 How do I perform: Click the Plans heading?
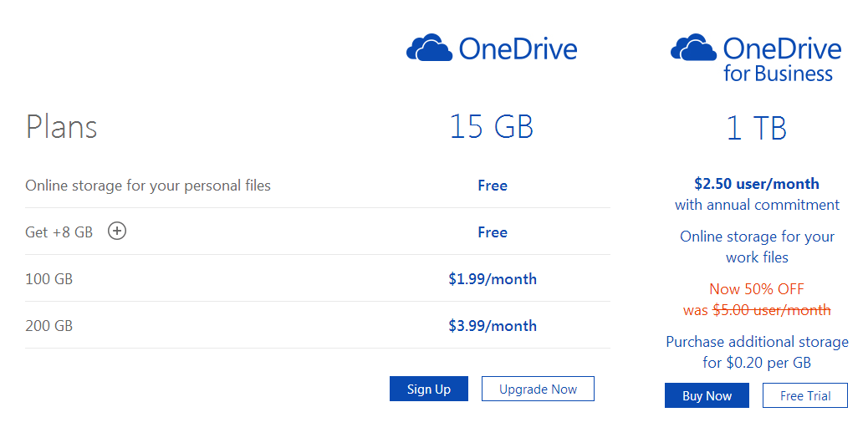(x=62, y=128)
